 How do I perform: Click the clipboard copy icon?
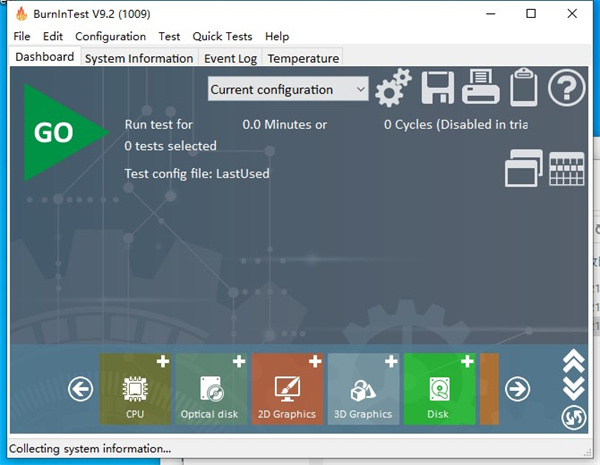523,89
